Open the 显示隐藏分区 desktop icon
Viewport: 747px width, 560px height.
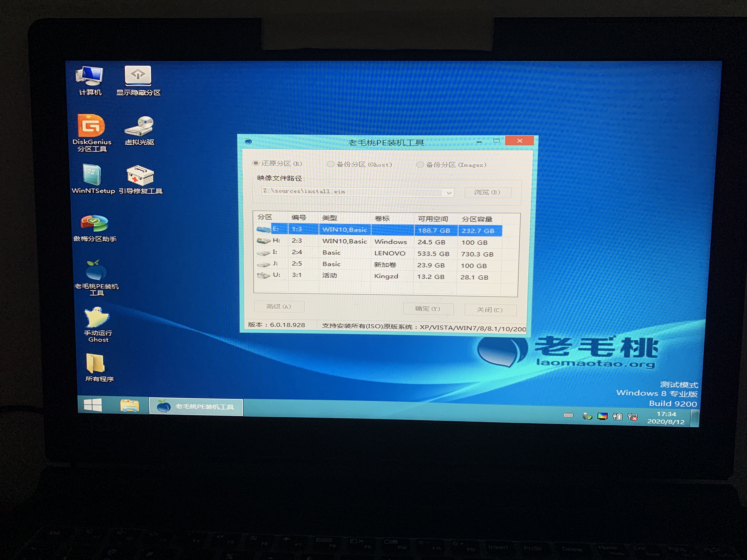[x=138, y=81]
